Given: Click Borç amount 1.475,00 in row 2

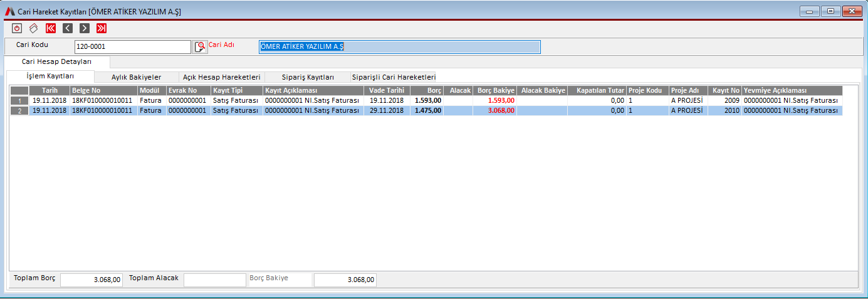Looking at the screenshot, I should point(428,110).
